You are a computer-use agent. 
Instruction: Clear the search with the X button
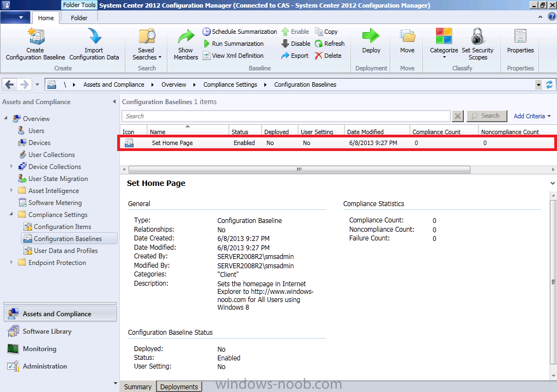pyautogui.click(x=458, y=116)
